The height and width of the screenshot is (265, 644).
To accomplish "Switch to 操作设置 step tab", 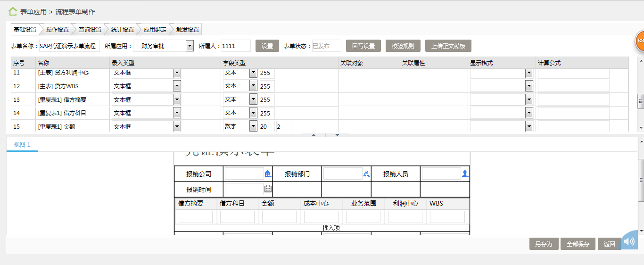I will 58,29.
